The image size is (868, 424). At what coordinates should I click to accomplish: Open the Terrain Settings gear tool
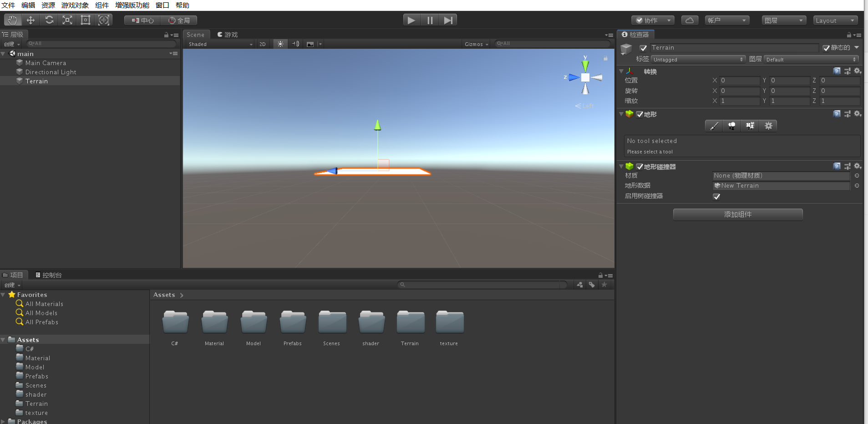pyautogui.click(x=768, y=126)
